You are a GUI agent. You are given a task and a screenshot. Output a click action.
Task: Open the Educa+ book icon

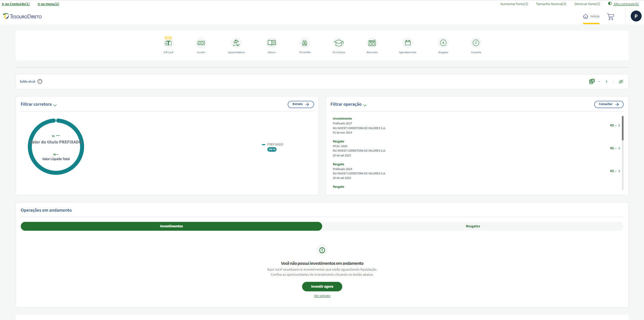point(272,43)
